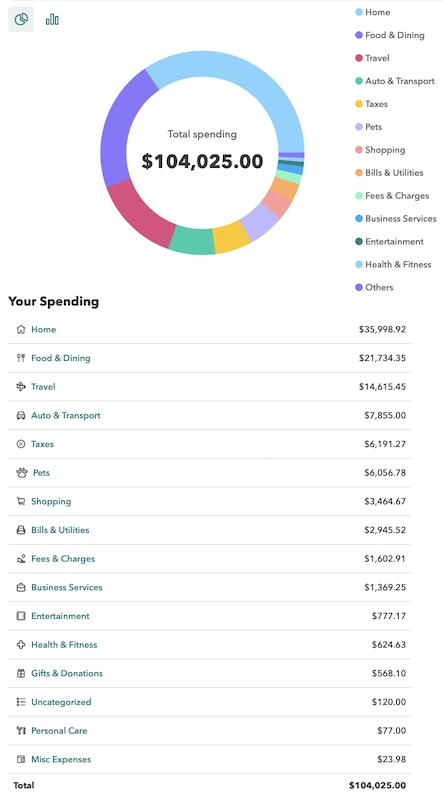Open the Fees & Charges category link

pos(63,559)
